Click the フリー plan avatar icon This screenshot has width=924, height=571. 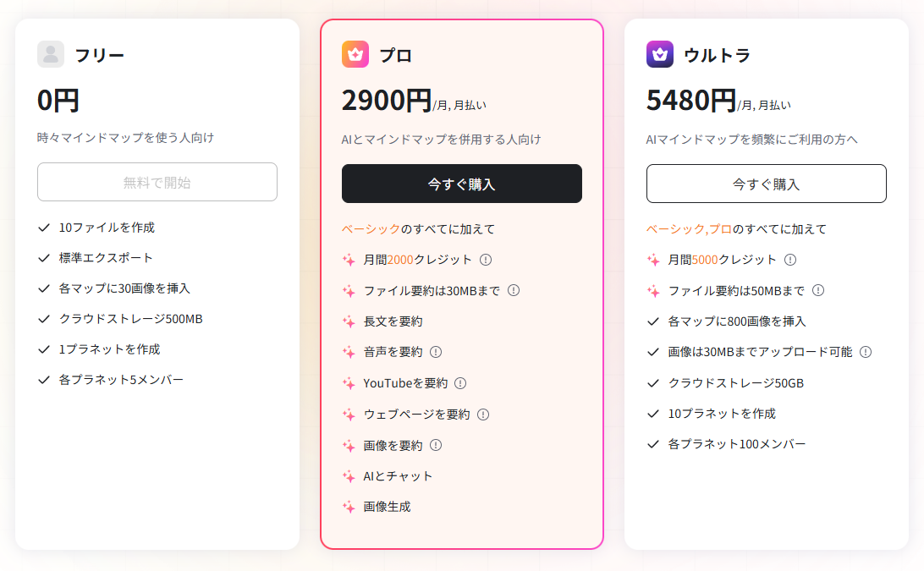coord(51,54)
